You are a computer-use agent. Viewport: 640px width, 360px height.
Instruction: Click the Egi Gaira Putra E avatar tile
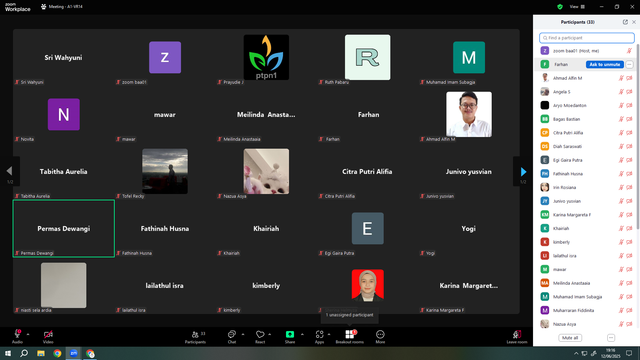[367, 229]
